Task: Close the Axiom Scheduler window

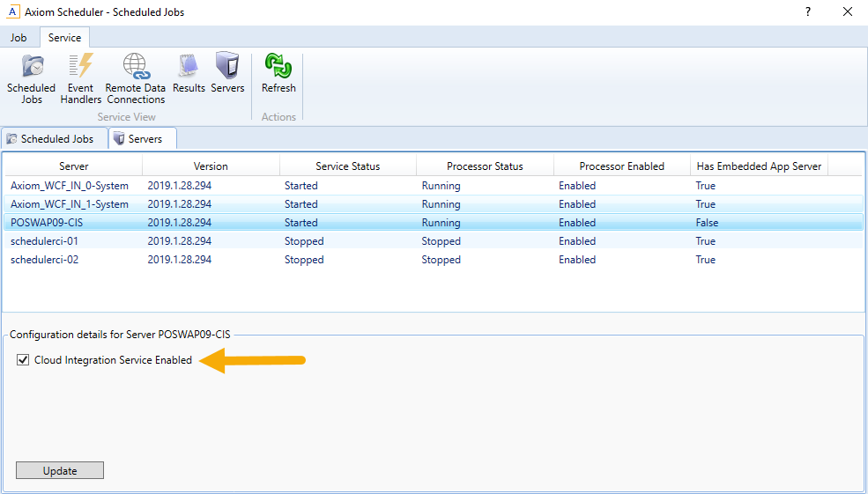Action: pos(848,11)
